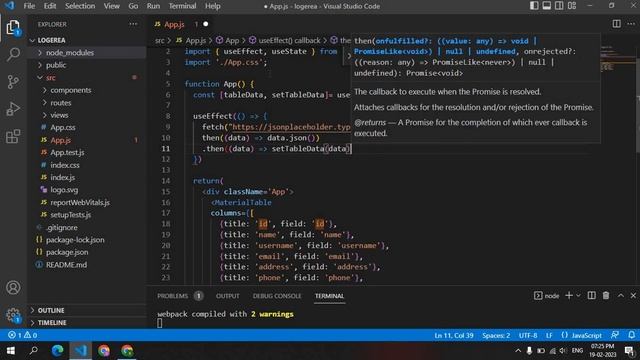Image resolution: width=640 pixels, height=360 pixels.
Task: Toggle secondary side bar layout icon
Action: point(559,6)
